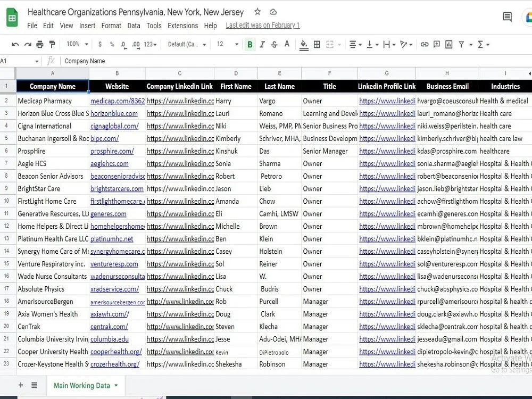Redo the last action
532x399 pixels.
click(28, 45)
